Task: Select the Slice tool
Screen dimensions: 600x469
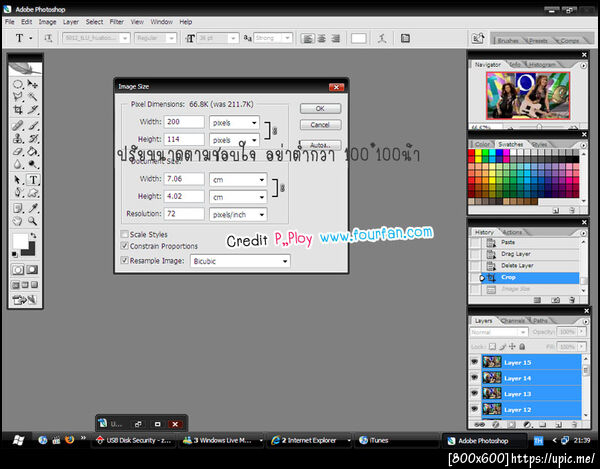Action: (33, 110)
